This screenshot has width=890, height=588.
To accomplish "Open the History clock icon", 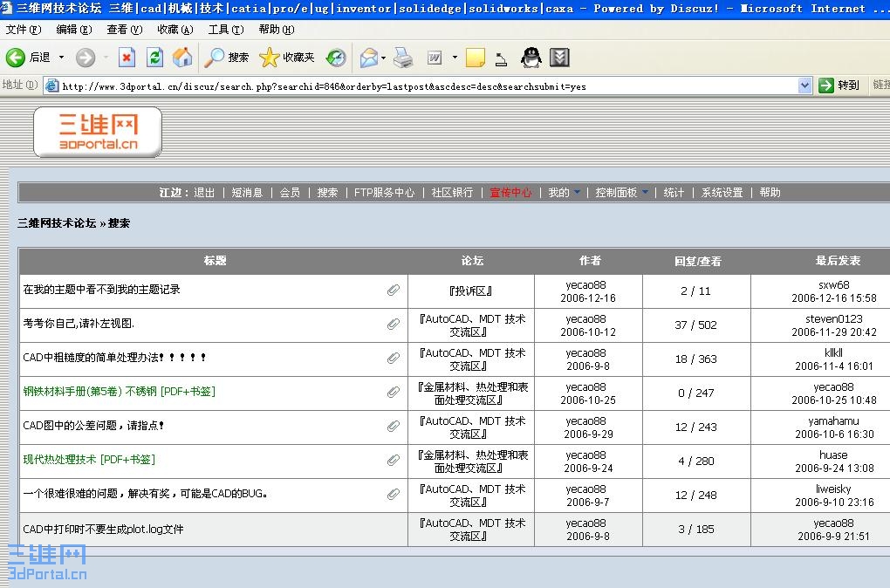I will pyautogui.click(x=336, y=58).
